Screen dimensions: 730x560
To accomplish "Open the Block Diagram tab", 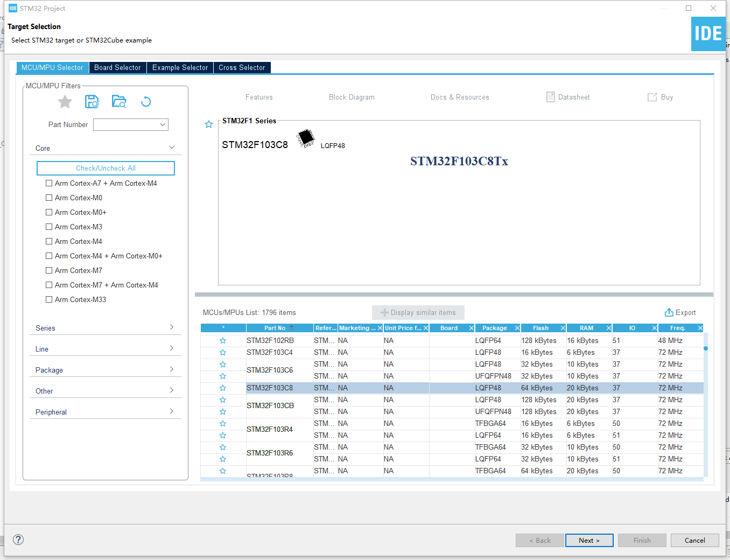I will click(352, 97).
